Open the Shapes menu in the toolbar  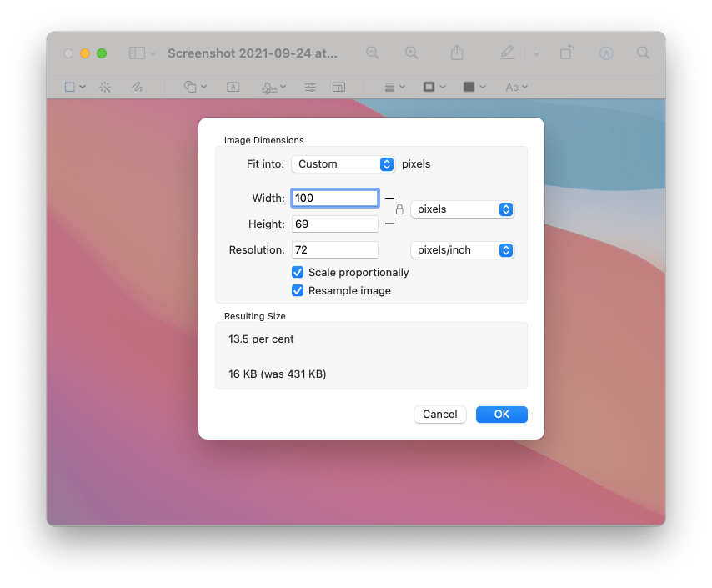click(191, 87)
